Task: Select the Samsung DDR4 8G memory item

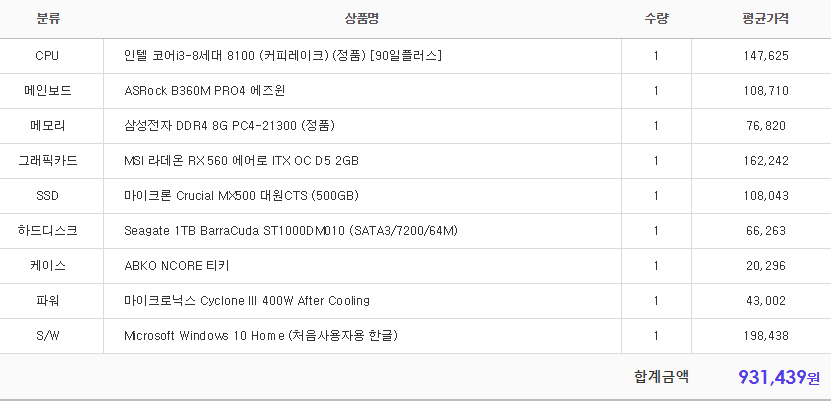Action: click(229, 126)
